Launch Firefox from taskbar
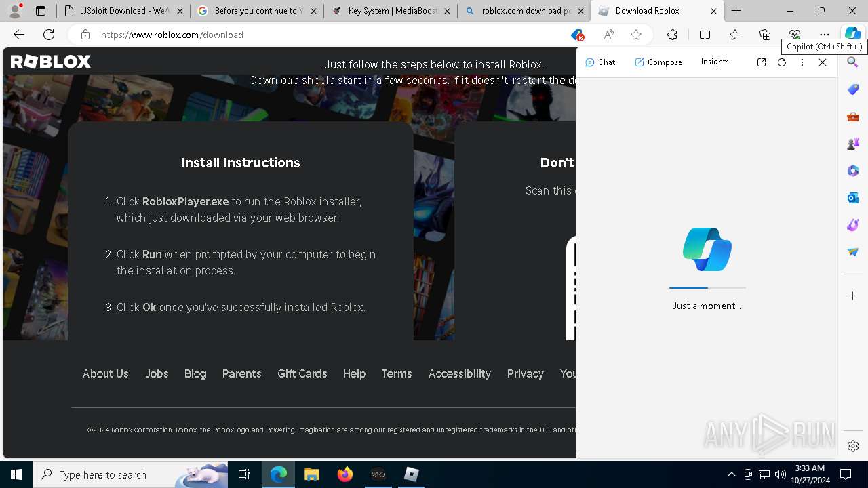The image size is (868, 488). coord(345,474)
